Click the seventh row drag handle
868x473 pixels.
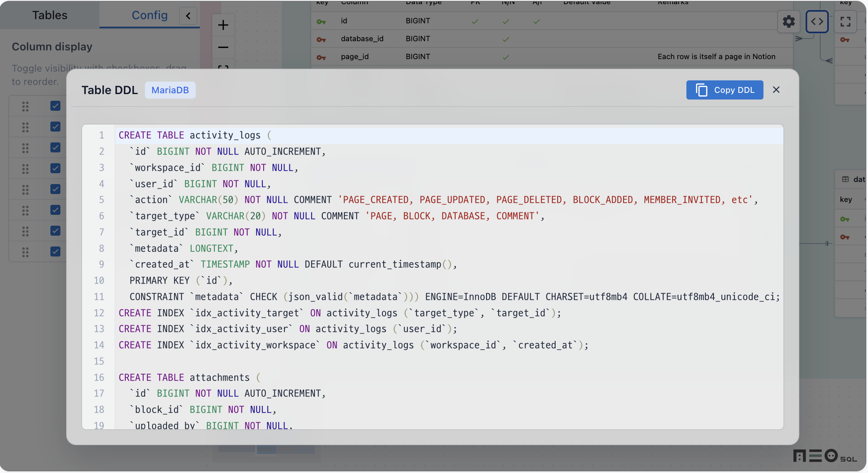(x=25, y=231)
